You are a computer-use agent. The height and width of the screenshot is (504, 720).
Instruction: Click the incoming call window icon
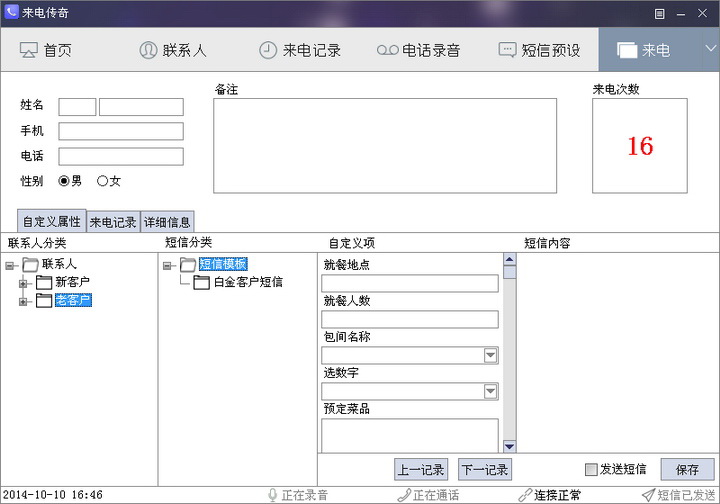coord(627,50)
